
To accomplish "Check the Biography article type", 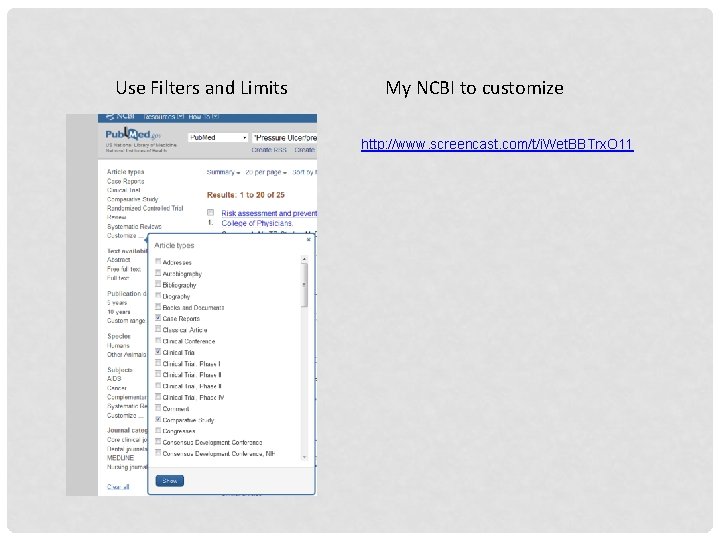I will point(158,295).
